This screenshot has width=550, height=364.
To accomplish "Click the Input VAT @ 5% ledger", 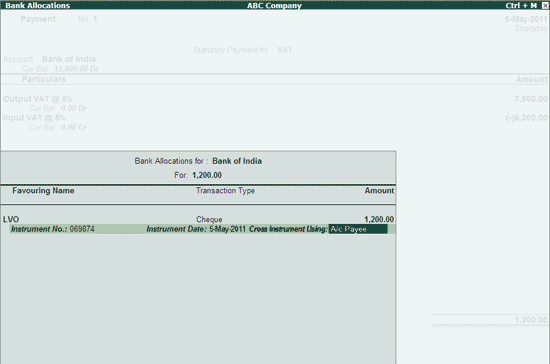I will (x=34, y=117).
